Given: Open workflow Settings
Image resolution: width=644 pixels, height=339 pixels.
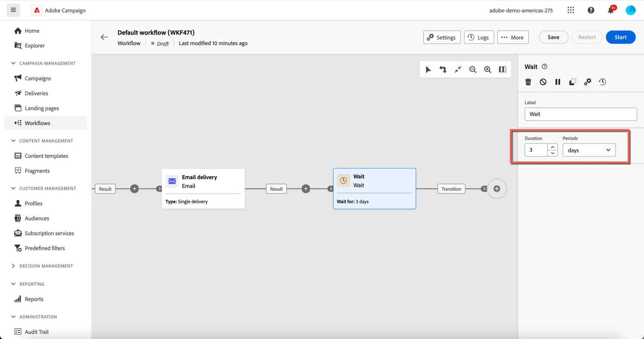Looking at the screenshot, I should [442, 37].
